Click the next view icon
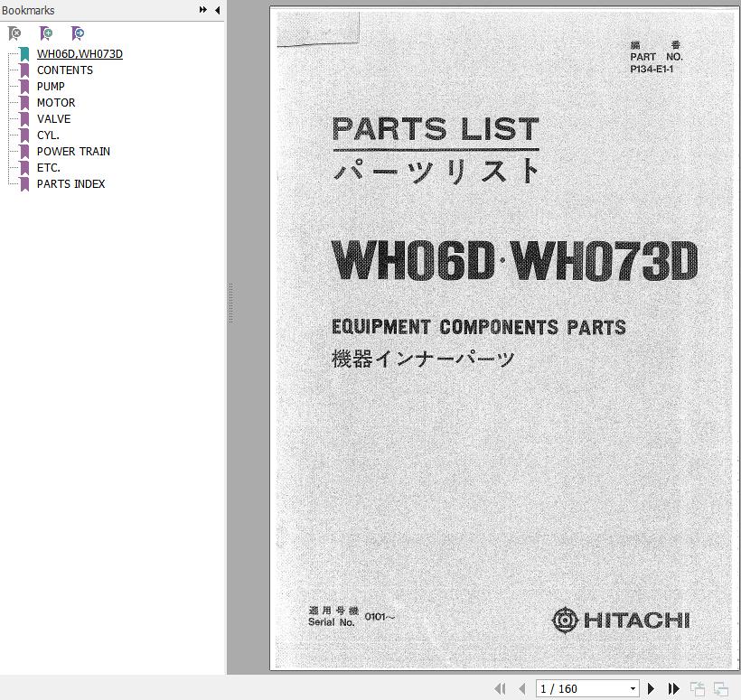This screenshot has width=741, height=700. point(721,688)
